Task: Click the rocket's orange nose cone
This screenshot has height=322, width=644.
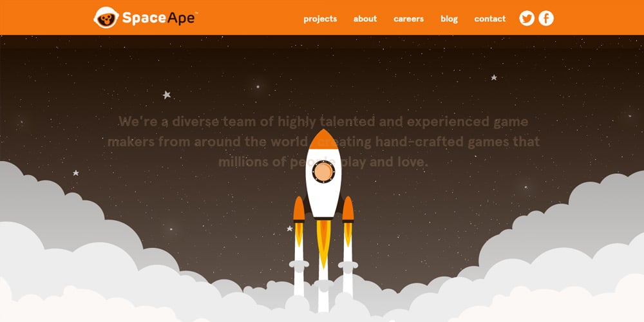Action: (323, 140)
